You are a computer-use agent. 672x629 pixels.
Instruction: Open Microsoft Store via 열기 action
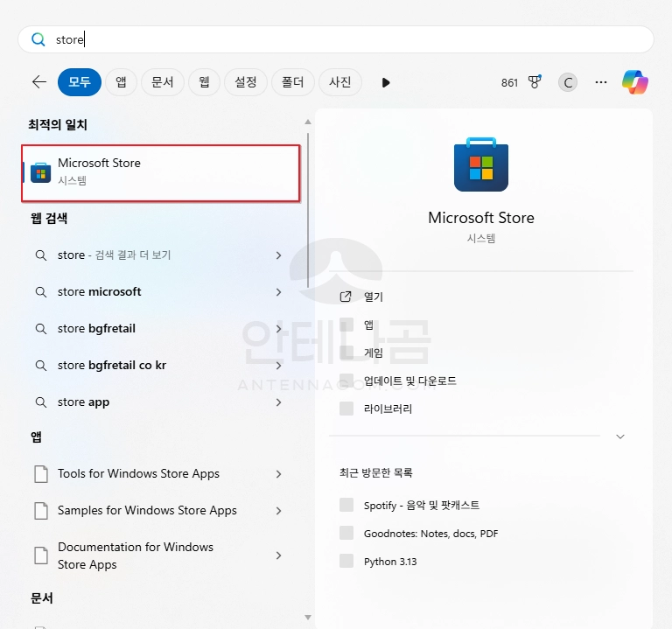(x=374, y=297)
